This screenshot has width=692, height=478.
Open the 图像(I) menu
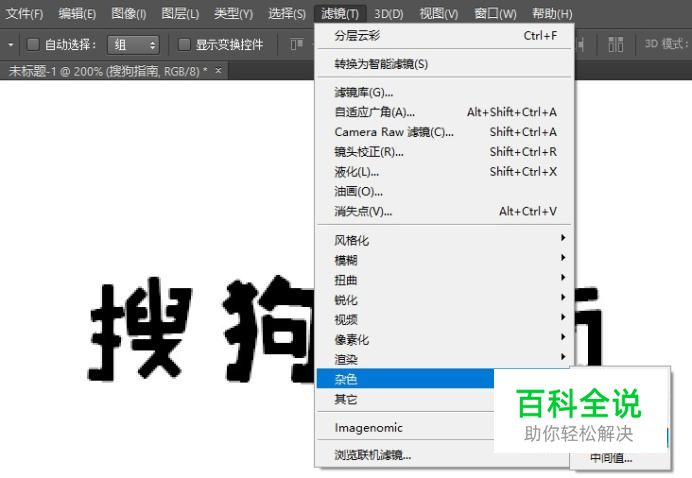(x=128, y=14)
